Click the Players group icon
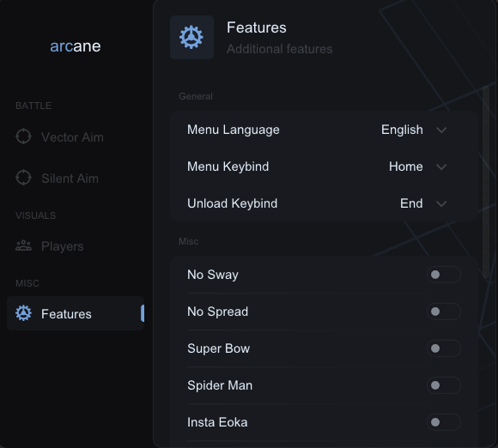The width and height of the screenshot is (498, 448). [x=23, y=245]
